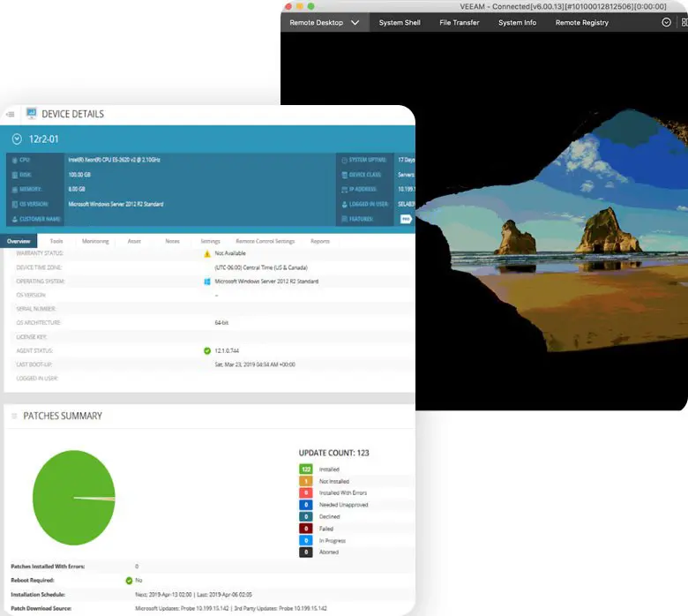Click the green maximize button of VEEAM window
The image size is (688, 616).
pos(310,6)
